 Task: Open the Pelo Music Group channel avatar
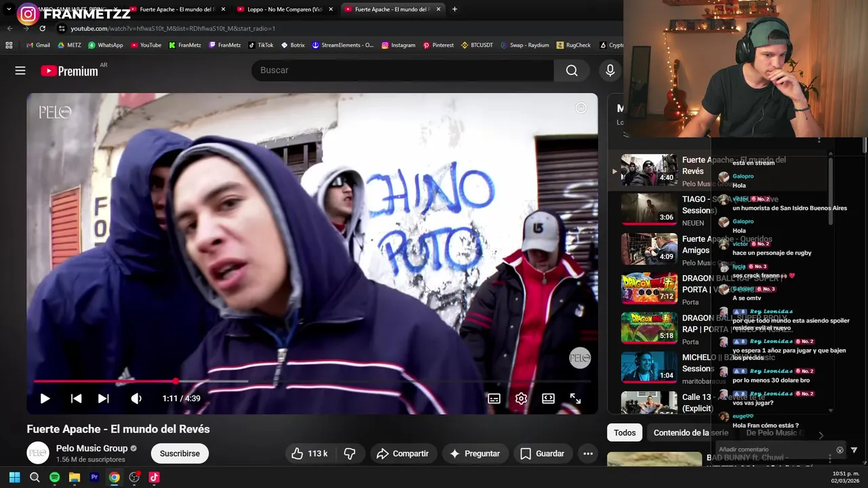(x=38, y=453)
